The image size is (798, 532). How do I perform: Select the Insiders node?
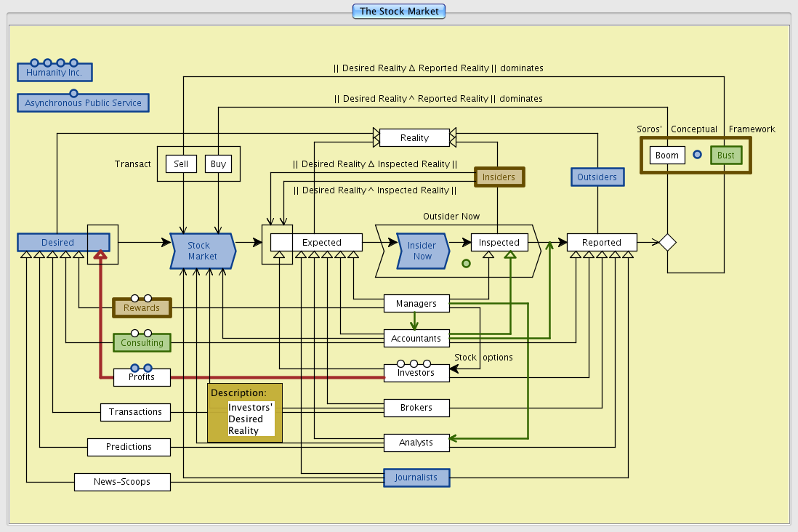click(499, 177)
